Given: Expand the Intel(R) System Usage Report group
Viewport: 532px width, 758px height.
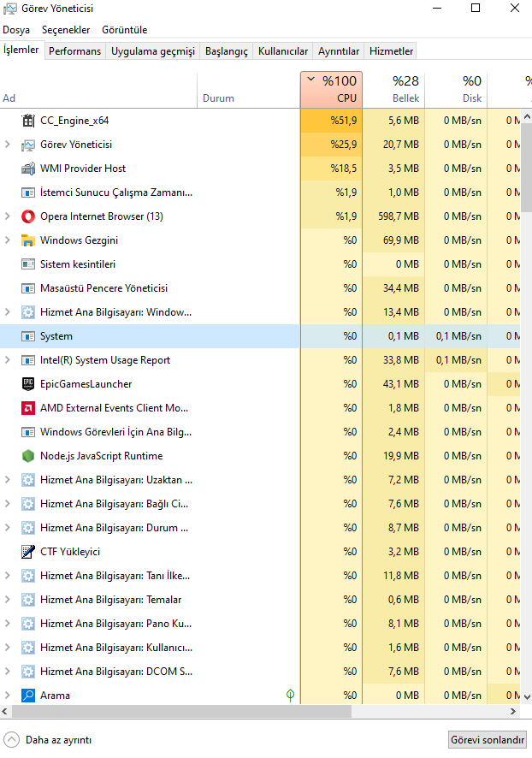Looking at the screenshot, I should tap(7, 360).
